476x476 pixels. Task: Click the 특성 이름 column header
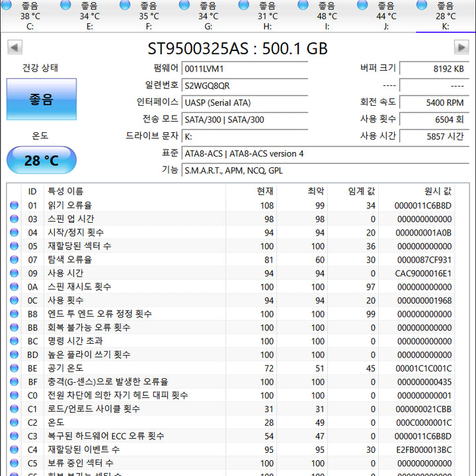[x=135, y=191]
